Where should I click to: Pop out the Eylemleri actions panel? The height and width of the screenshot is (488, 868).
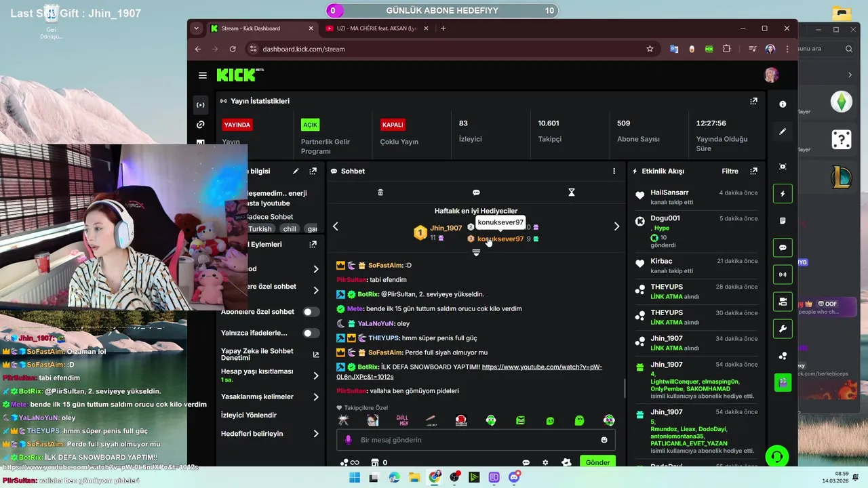[x=313, y=244]
